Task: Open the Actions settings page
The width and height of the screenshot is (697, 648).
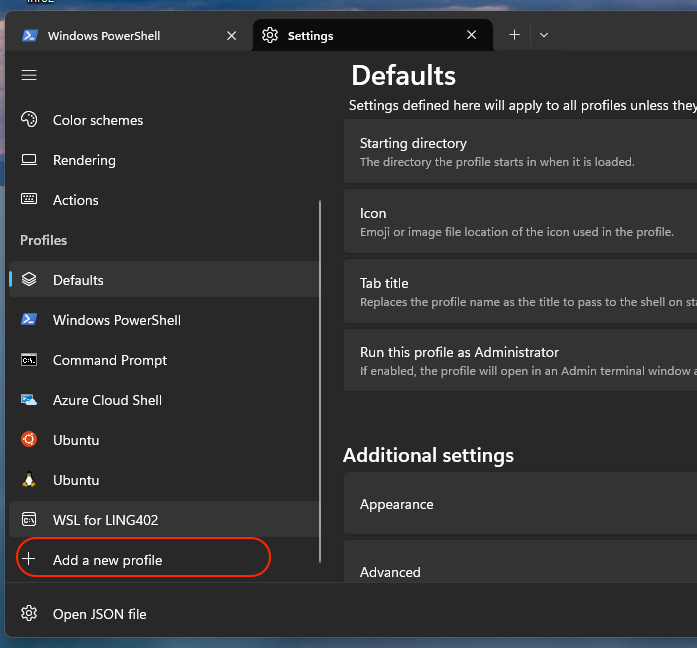Action: 164,200
